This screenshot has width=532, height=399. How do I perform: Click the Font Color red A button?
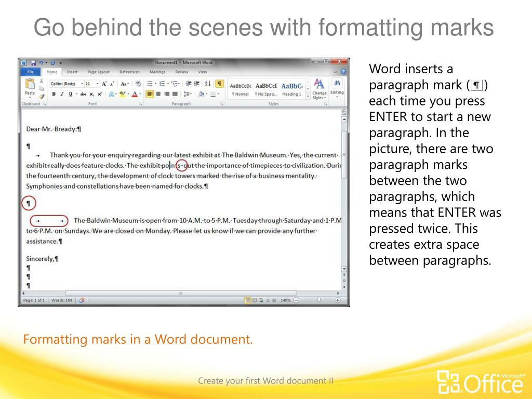click(135, 94)
